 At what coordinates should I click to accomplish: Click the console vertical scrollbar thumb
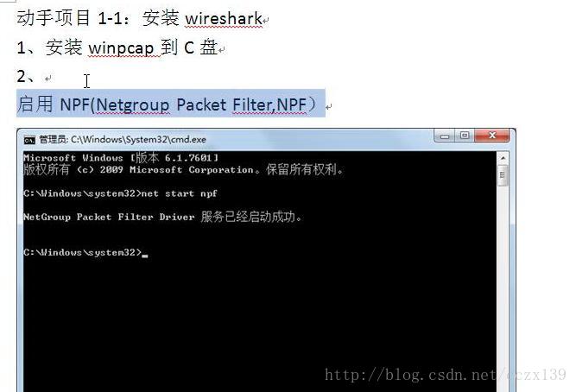point(503,175)
